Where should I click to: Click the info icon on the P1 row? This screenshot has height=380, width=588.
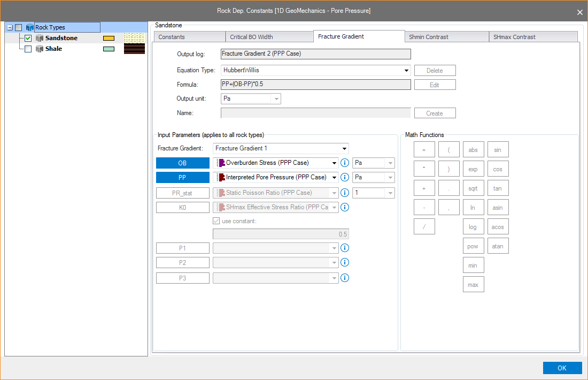click(x=345, y=248)
